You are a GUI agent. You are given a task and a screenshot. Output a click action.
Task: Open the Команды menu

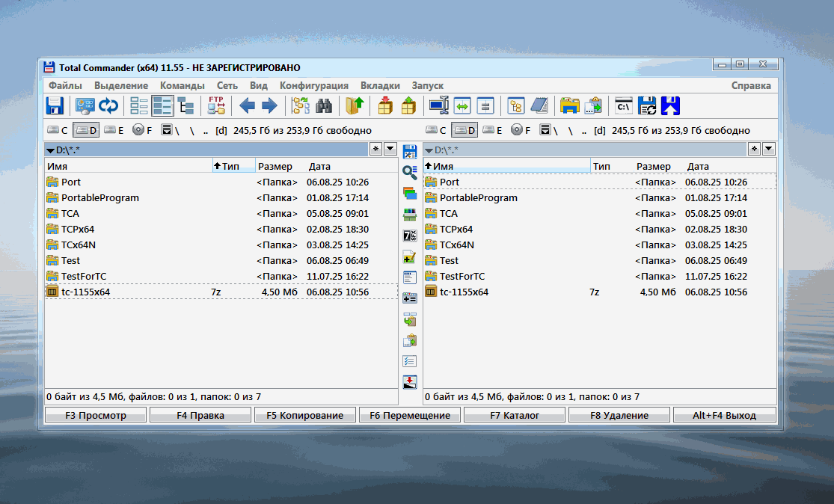click(x=183, y=85)
